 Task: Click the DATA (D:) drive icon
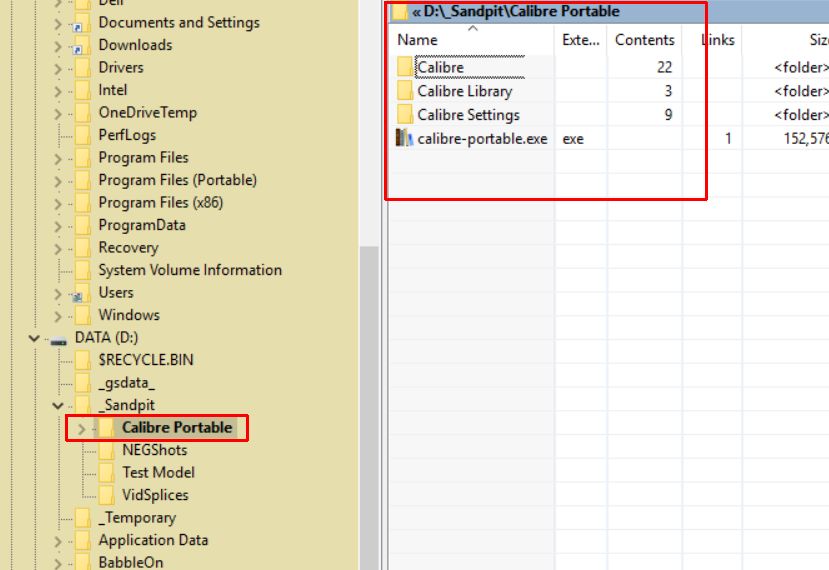click(58, 340)
